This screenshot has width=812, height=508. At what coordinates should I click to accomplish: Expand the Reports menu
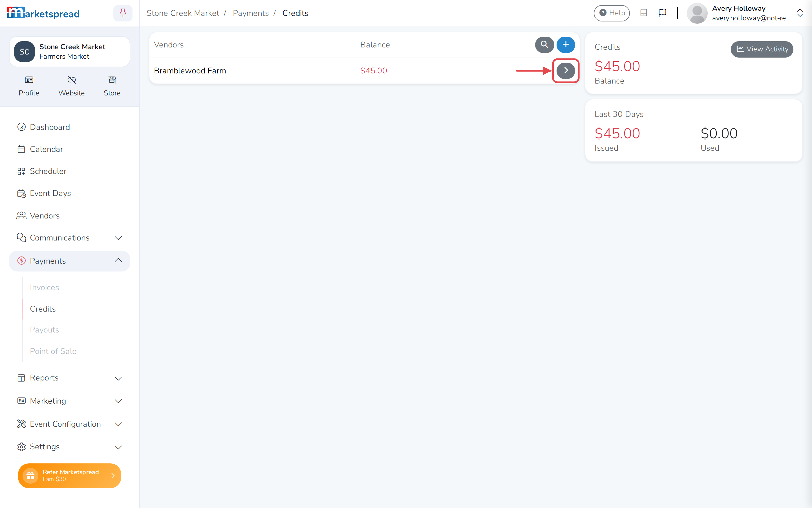pyautogui.click(x=69, y=378)
